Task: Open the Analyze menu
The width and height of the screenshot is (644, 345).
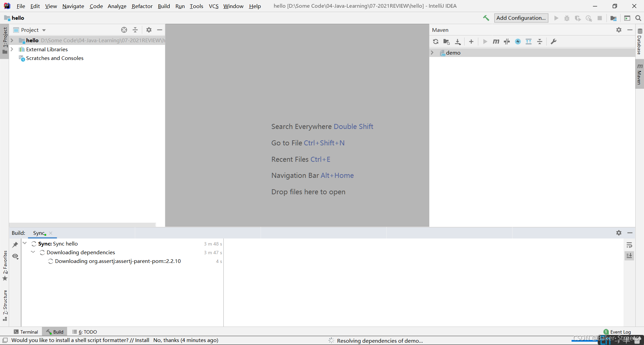Action: (x=117, y=6)
